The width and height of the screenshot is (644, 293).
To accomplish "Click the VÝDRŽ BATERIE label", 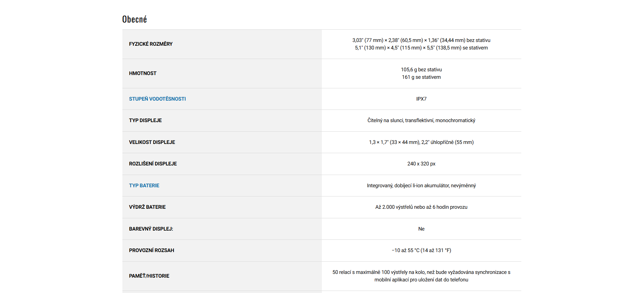I will coord(147,207).
